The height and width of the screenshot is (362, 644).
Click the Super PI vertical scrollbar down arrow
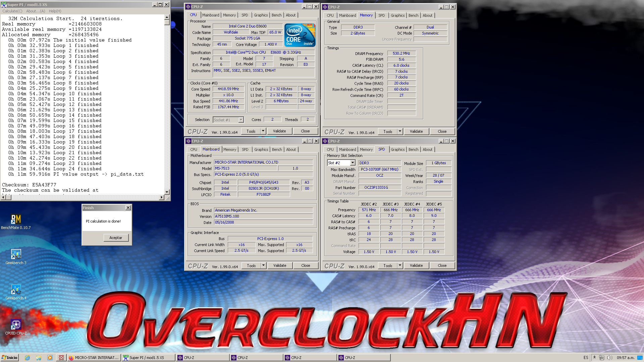pyautogui.click(x=167, y=192)
